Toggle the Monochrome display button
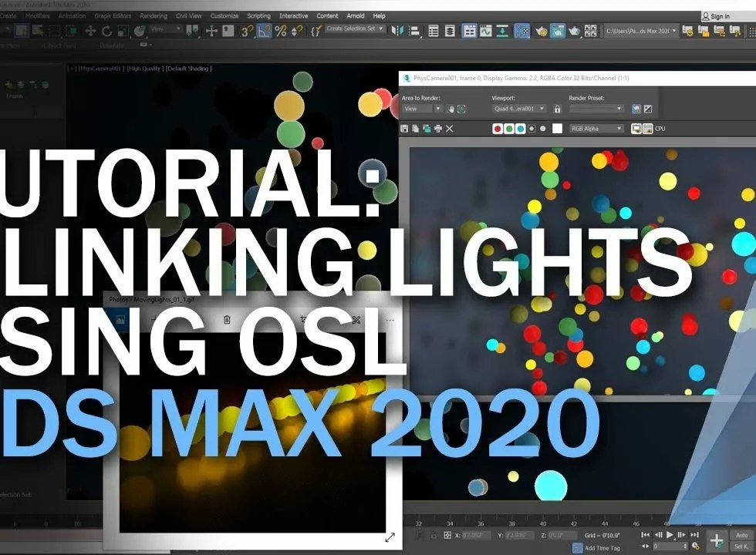This screenshot has height=555, width=756. point(543,129)
